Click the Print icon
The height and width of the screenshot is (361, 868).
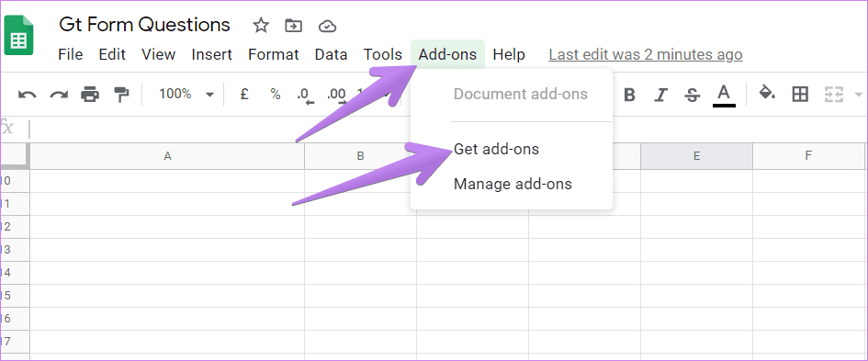(90, 95)
